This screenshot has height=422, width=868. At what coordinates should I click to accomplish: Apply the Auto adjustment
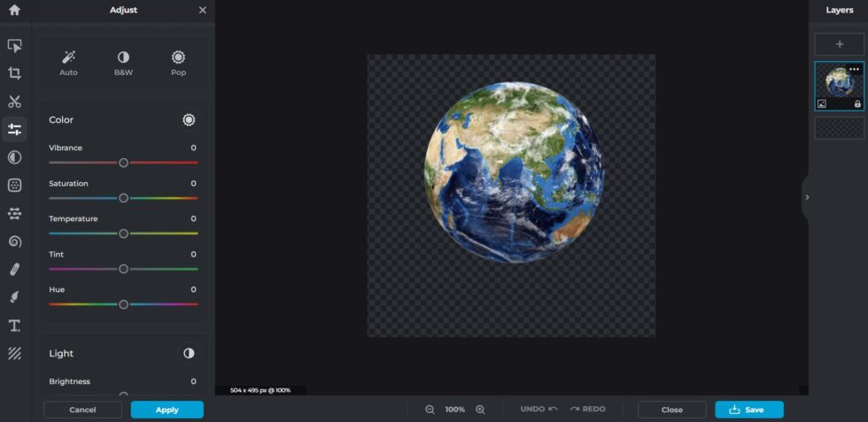point(68,63)
